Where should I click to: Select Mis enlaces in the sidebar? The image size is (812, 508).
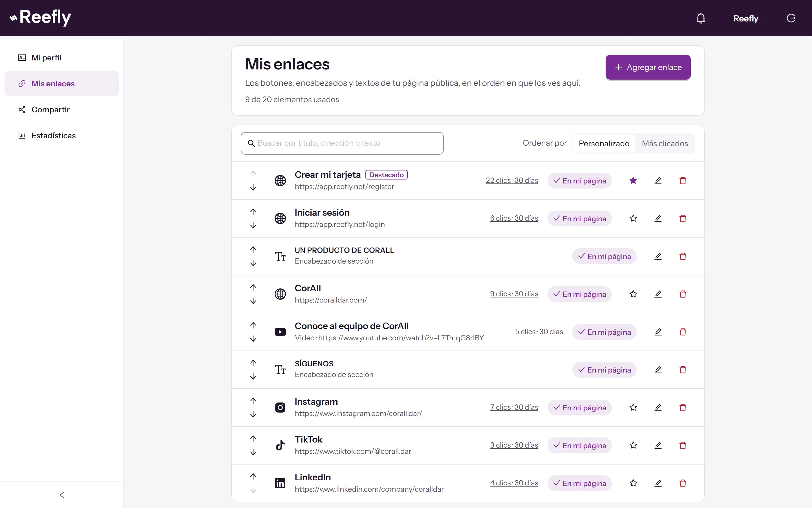pyautogui.click(x=62, y=84)
